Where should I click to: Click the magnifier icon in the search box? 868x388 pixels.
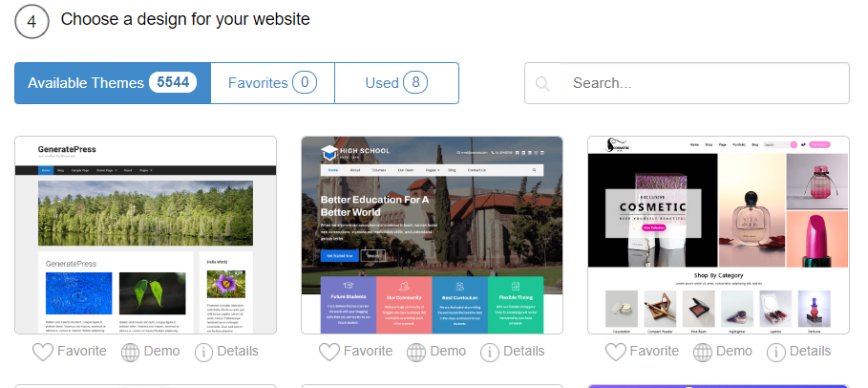pyautogui.click(x=542, y=84)
